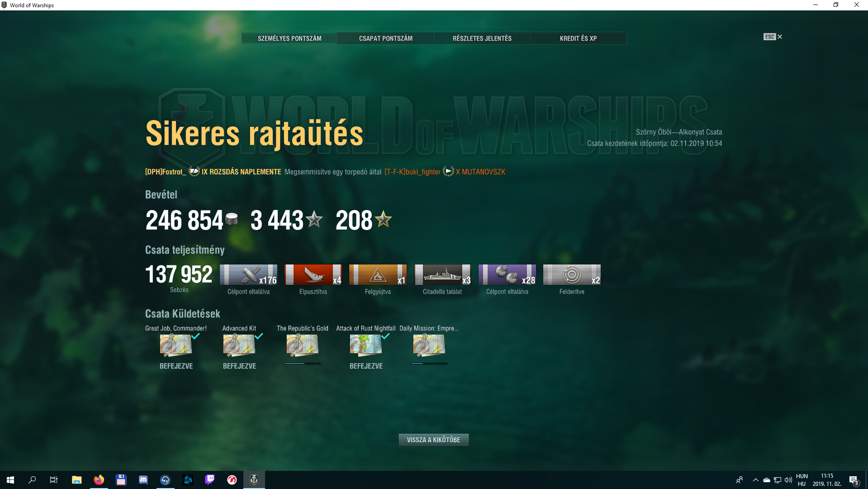The width and height of the screenshot is (868, 489).
Task: Select the Citadella találat ribbon
Action: (x=442, y=274)
